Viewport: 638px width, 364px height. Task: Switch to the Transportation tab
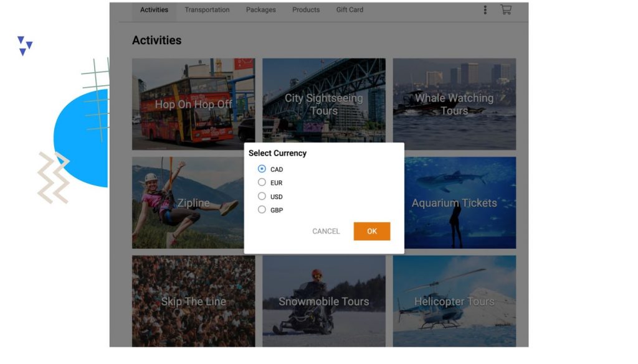tap(207, 9)
